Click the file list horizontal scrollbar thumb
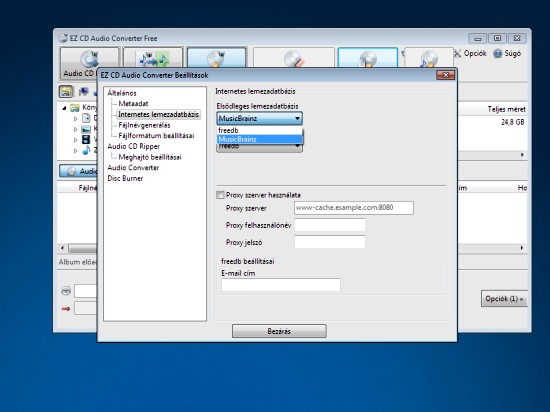This screenshot has height=412, width=550. click(83, 248)
